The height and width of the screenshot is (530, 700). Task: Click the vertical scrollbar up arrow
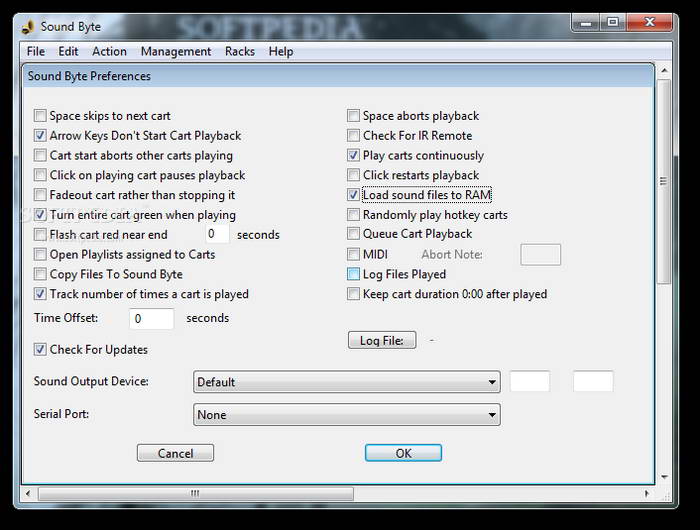(x=664, y=71)
